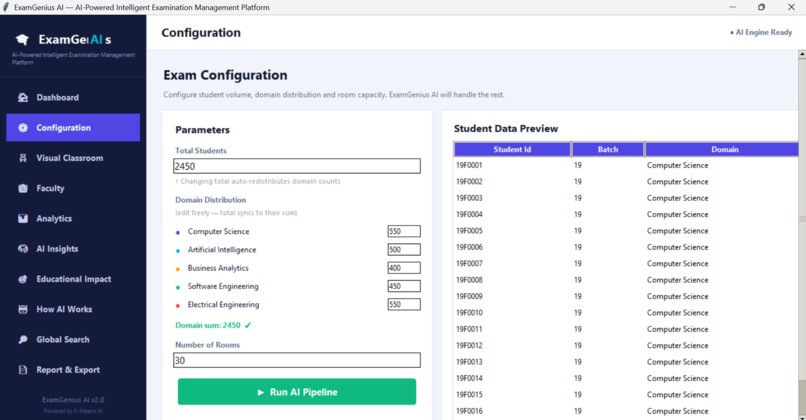Click the Business Analytics count field
806x420 pixels.
[404, 268]
